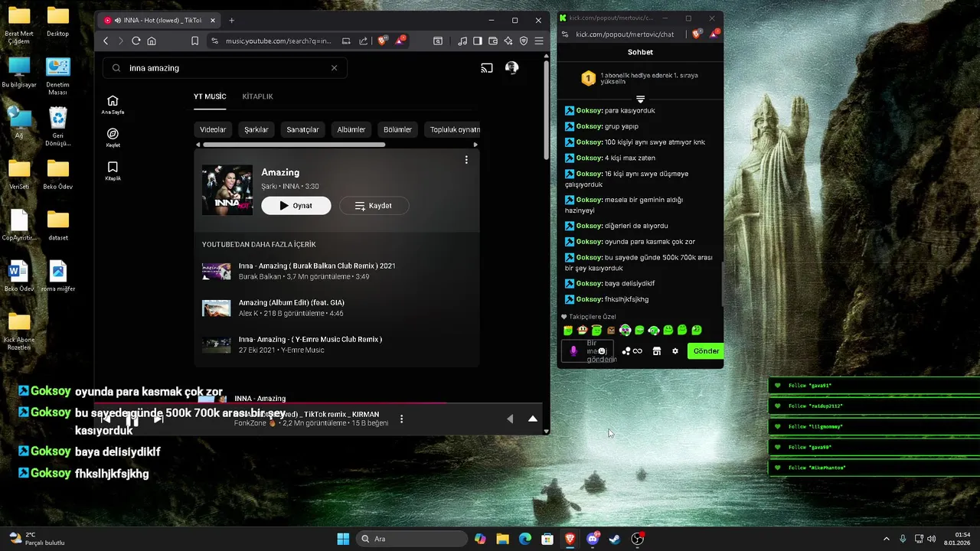Switch to the YT MUSIC tab
Screen dimensions: 980x551
(x=210, y=96)
